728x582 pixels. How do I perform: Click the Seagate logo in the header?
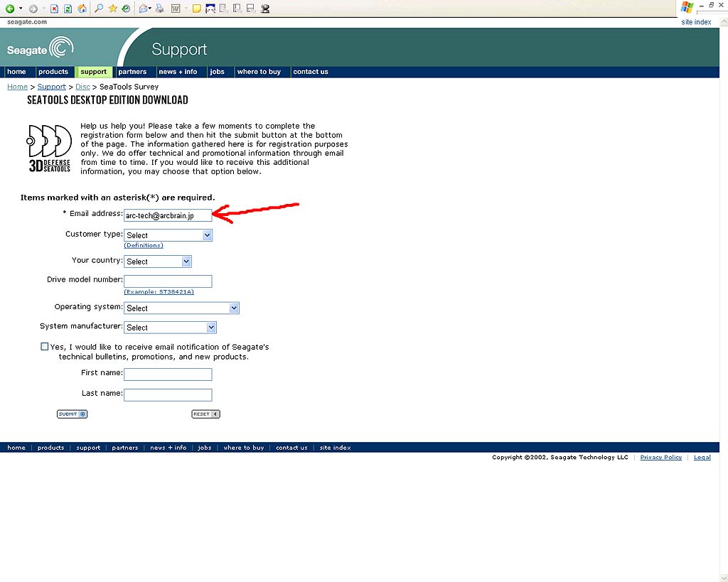(x=40, y=48)
